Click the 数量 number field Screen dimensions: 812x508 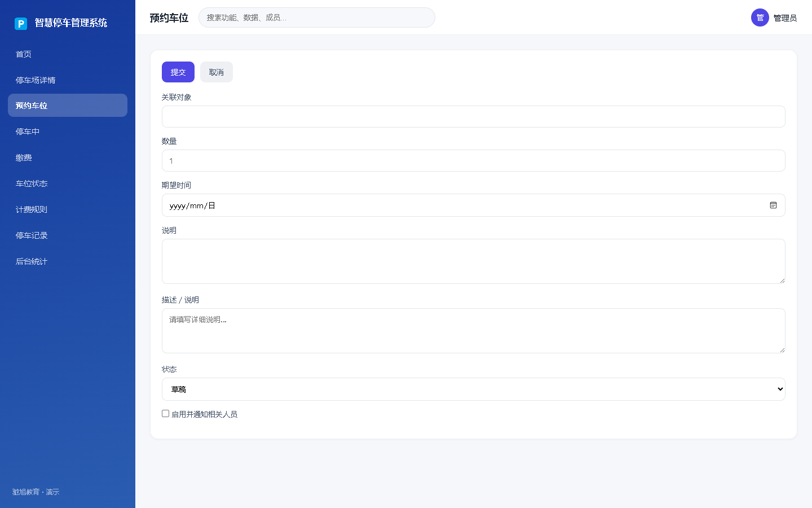point(474,161)
